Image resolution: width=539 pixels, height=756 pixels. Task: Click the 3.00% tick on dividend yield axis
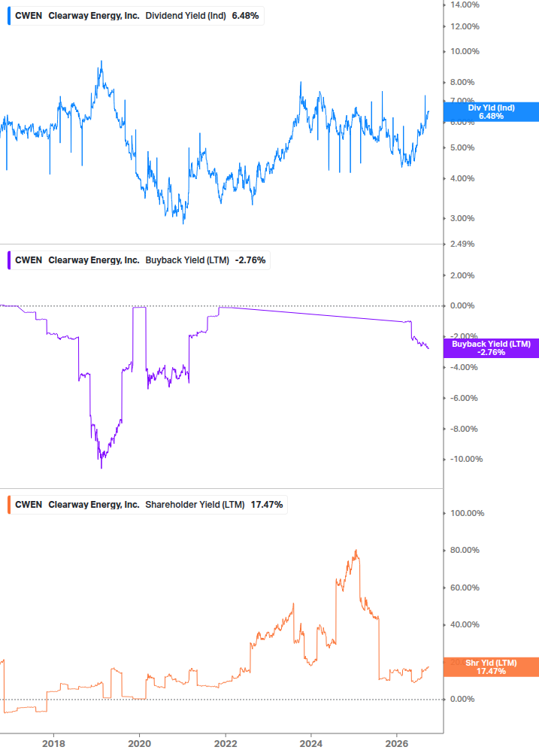462,218
